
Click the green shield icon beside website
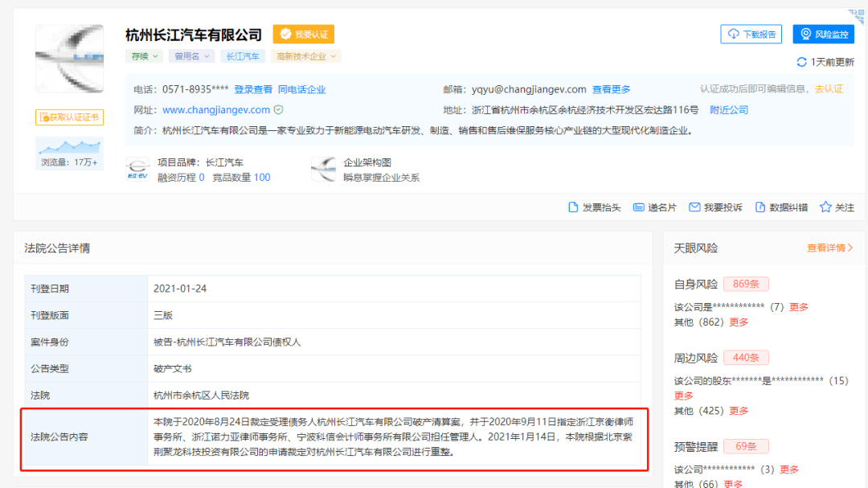click(x=278, y=109)
